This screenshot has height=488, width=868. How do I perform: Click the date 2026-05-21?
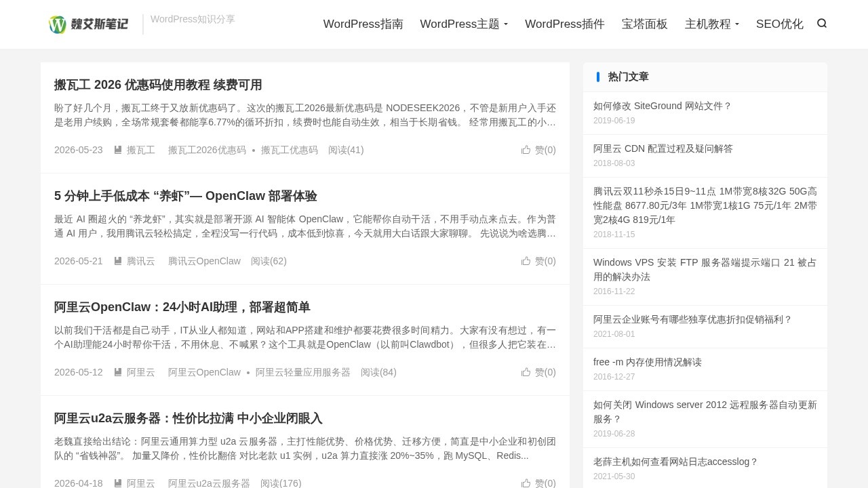tap(79, 261)
